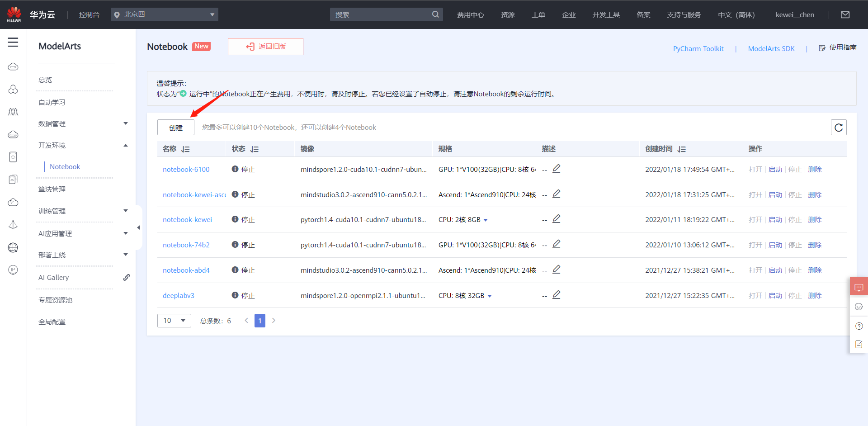Open the 支持与服务 top nav item

(x=684, y=15)
